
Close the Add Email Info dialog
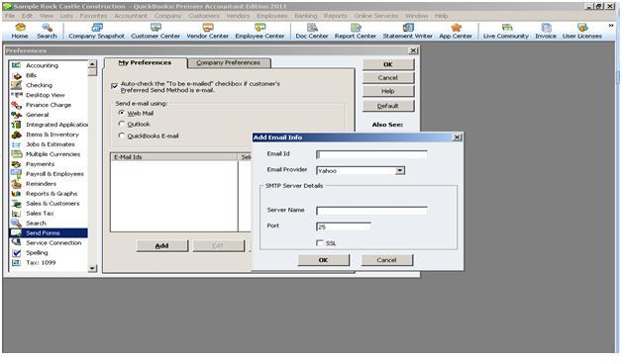click(x=457, y=137)
